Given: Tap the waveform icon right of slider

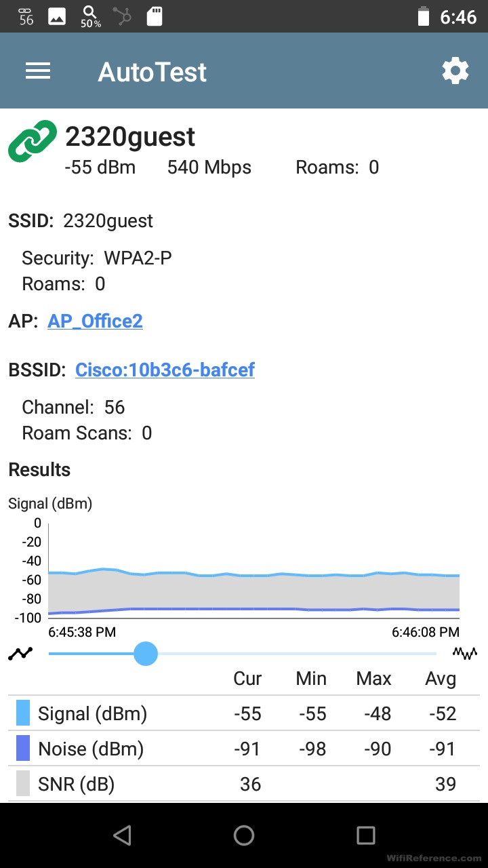Looking at the screenshot, I should coord(465,654).
